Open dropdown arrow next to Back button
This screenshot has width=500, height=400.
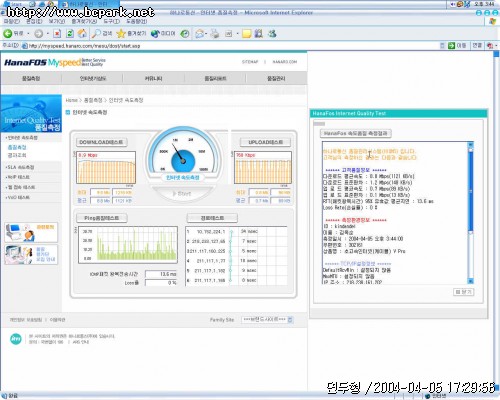28,34
